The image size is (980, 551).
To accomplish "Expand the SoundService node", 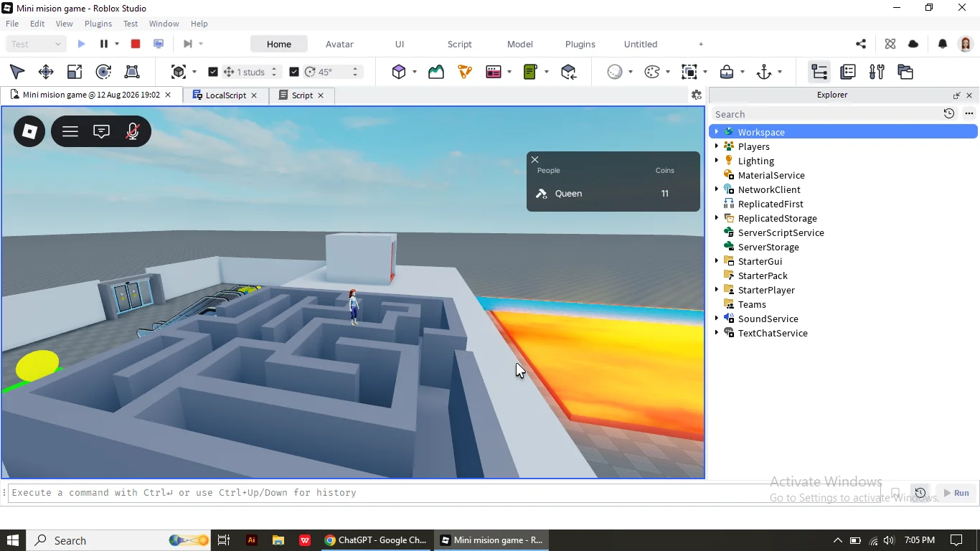I will pos(716,319).
